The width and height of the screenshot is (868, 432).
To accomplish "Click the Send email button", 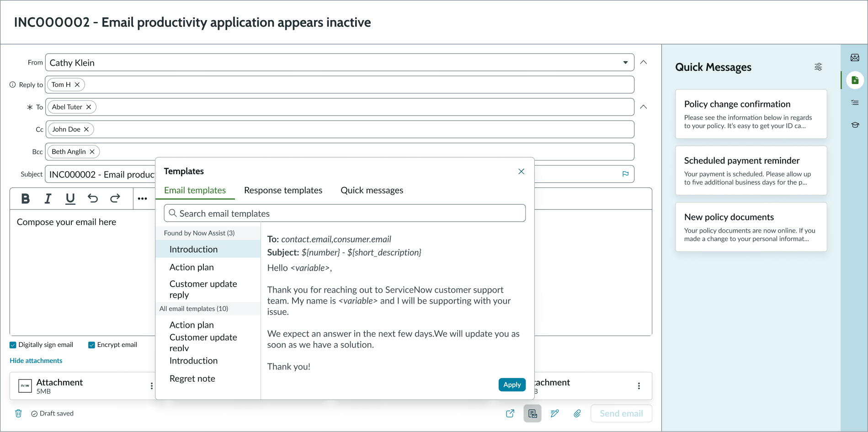I will coord(621,413).
